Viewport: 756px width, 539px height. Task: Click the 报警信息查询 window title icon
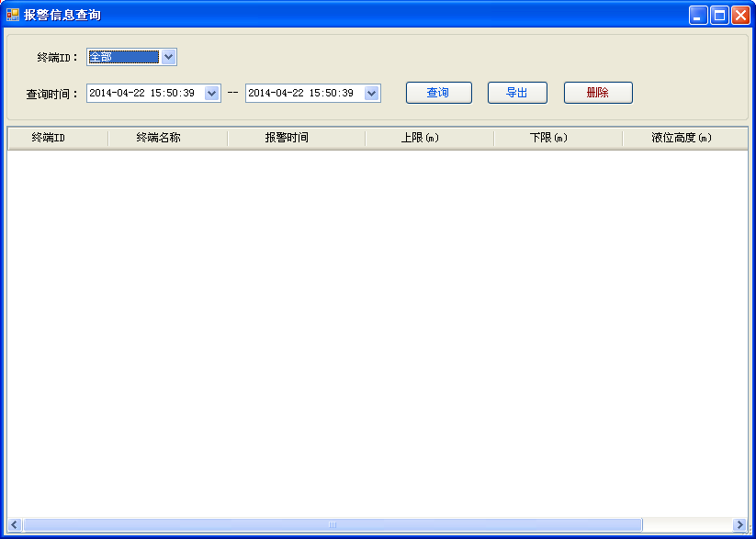(13, 15)
